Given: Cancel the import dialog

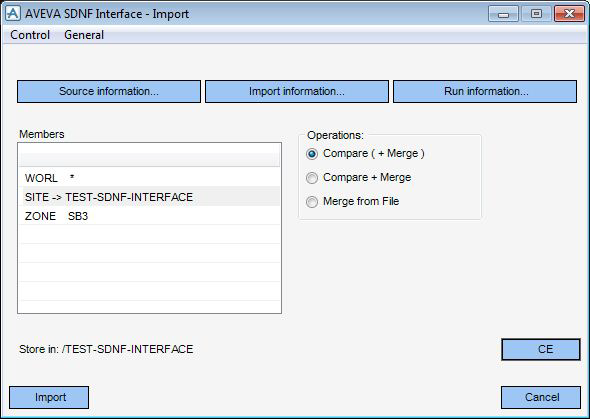Looking at the screenshot, I should click(541, 397).
